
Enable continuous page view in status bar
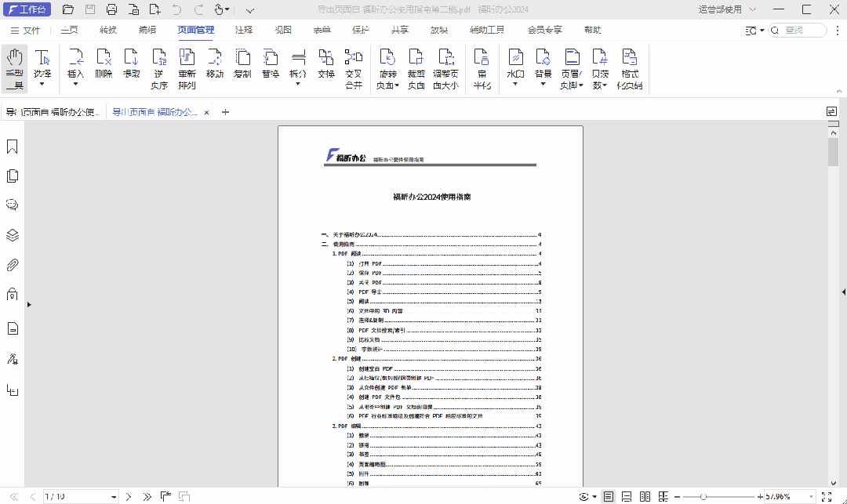click(626, 497)
